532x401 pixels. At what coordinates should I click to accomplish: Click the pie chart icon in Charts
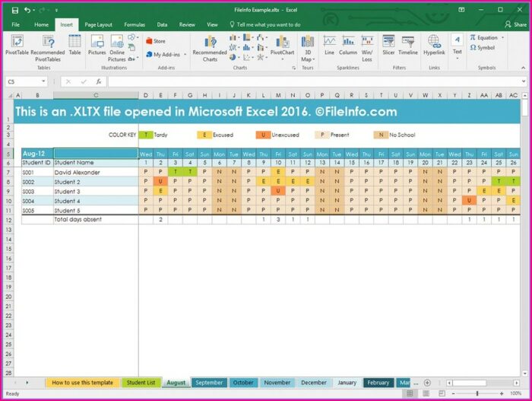pos(233,57)
